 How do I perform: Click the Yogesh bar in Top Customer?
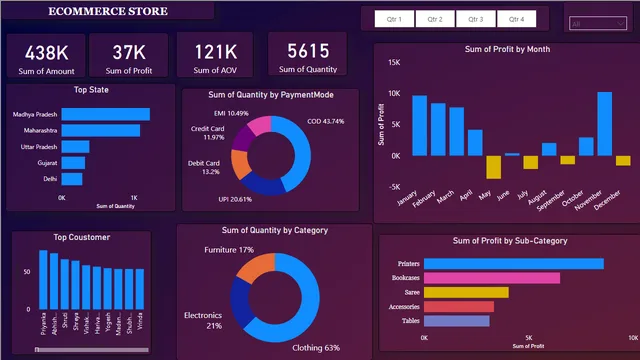(x=108, y=289)
